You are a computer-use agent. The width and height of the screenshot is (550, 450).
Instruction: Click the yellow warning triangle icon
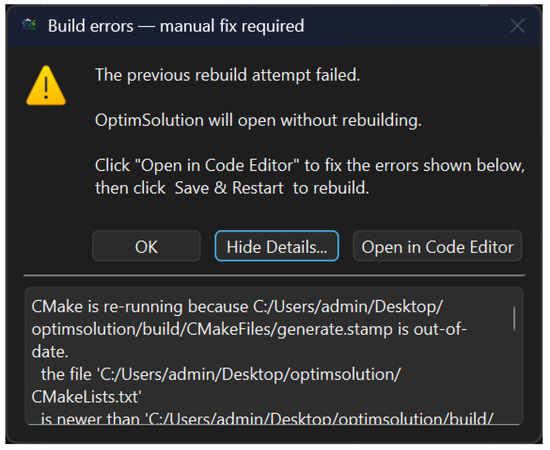[46, 86]
